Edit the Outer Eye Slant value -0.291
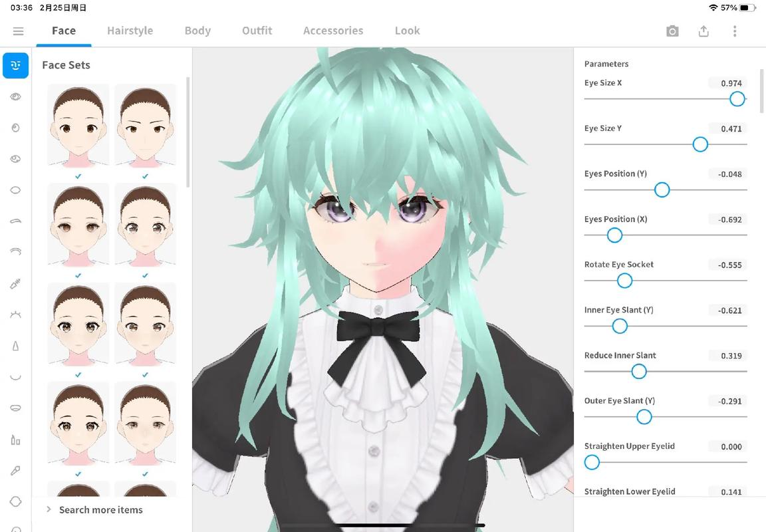 (x=728, y=402)
